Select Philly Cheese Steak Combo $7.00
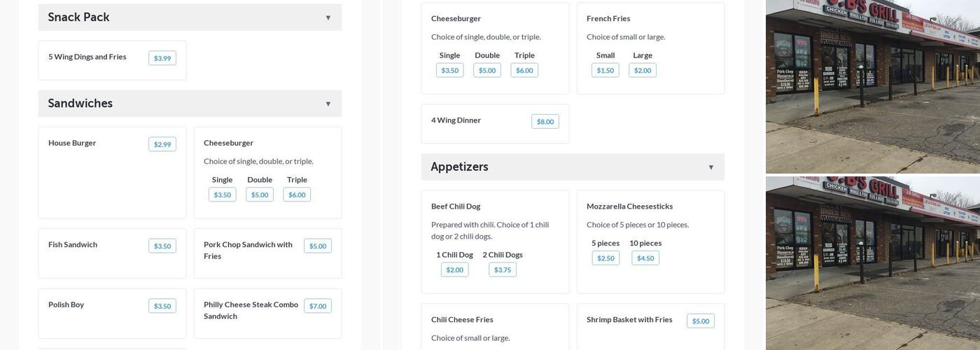The image size is (980, 350). 318,306
